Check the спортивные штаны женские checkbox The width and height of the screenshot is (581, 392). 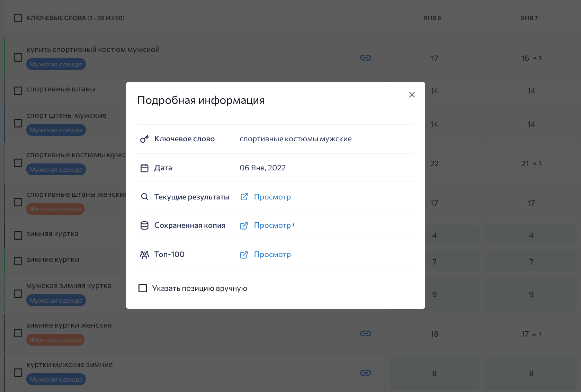pos(18,202)
